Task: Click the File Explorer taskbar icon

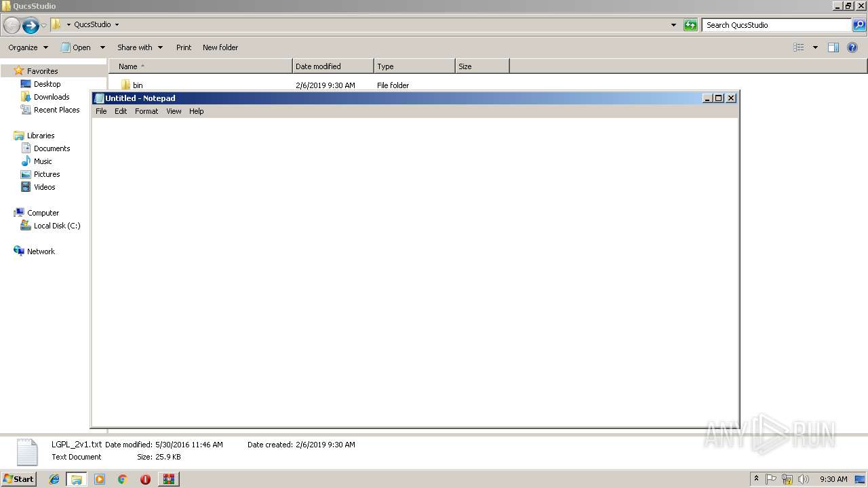Action: tap(77, 479)
